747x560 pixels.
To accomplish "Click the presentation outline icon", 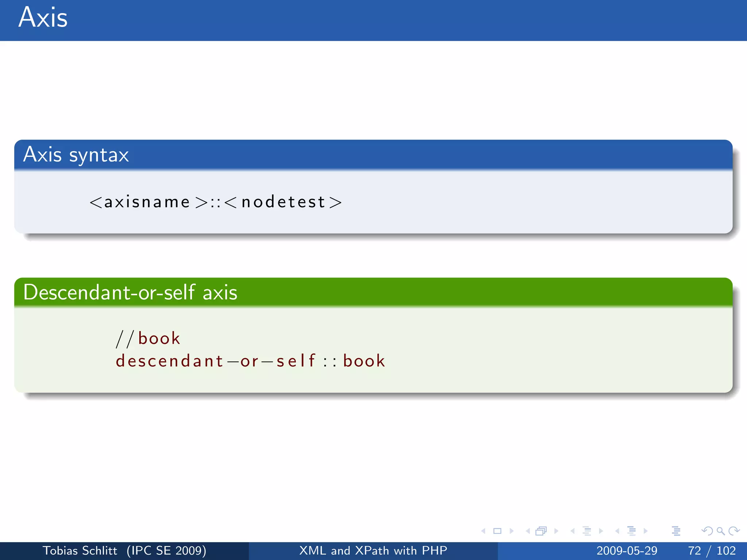I will [676, 531].
